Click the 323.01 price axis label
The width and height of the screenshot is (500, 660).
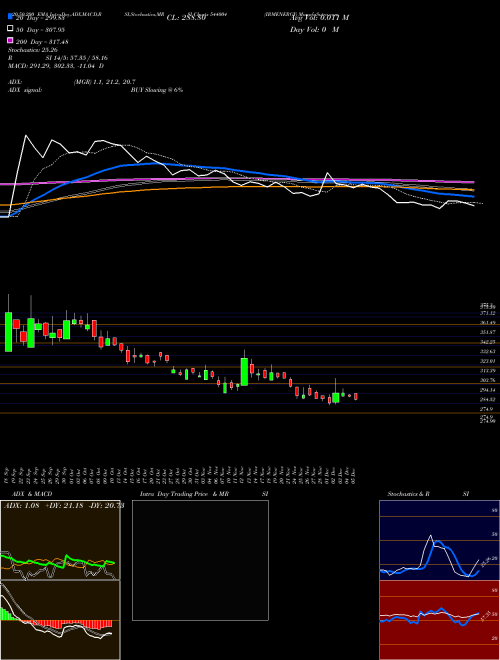[487, 361]
